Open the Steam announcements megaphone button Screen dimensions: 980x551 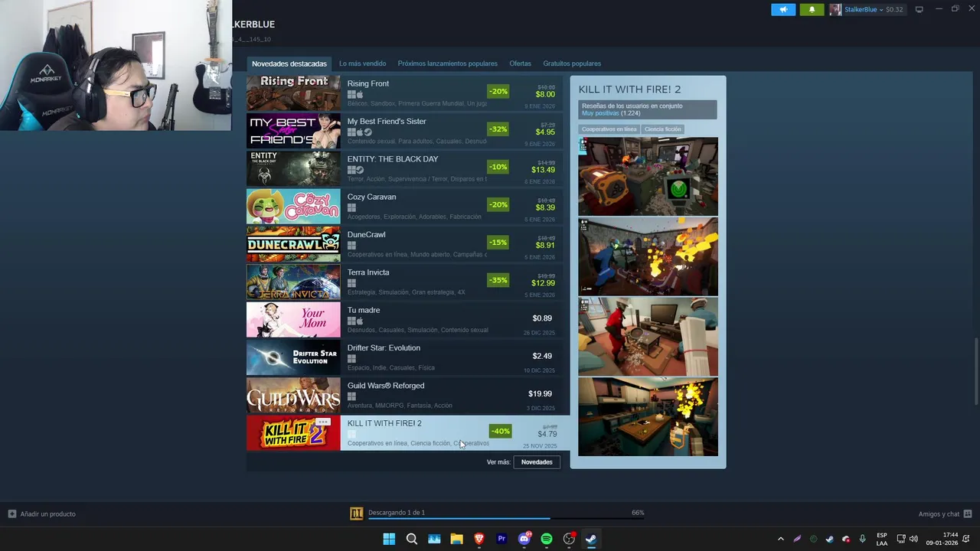(783, 9)
